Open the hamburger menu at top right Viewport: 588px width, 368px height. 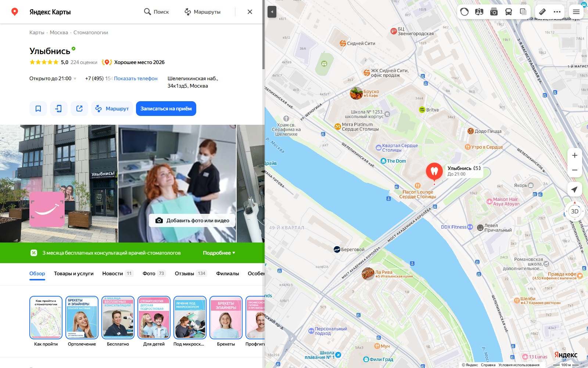576,12
